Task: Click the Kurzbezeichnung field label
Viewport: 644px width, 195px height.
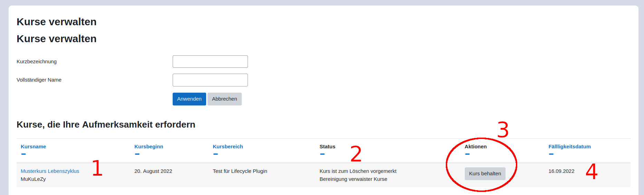Action: [37, 62]
